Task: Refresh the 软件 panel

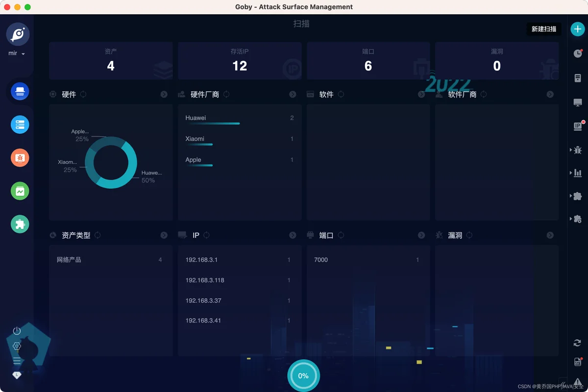Action: pyautogui.click(x=341, y=94)
